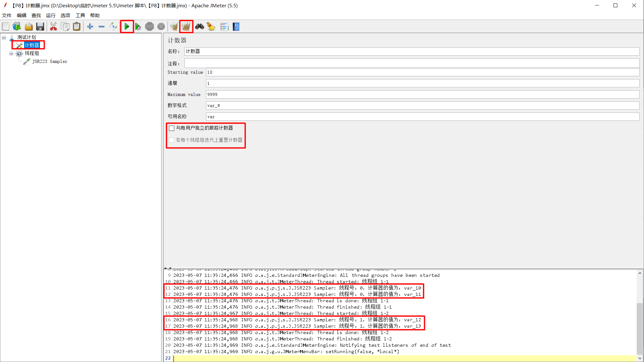This screenshot has height=362, width=644.
Task: Click the New test plan icon
Action: coord(6,27)
